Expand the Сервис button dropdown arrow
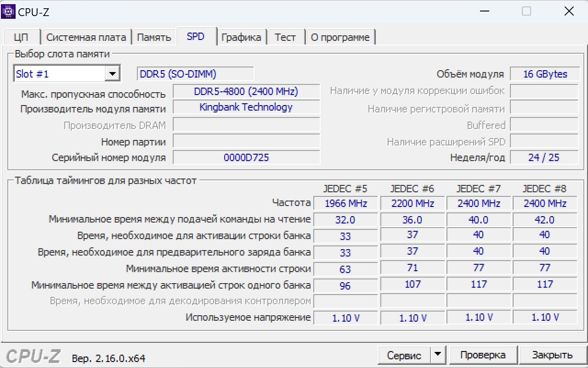The width and height of the screenshot is (588, 368). tap(438, 354)
